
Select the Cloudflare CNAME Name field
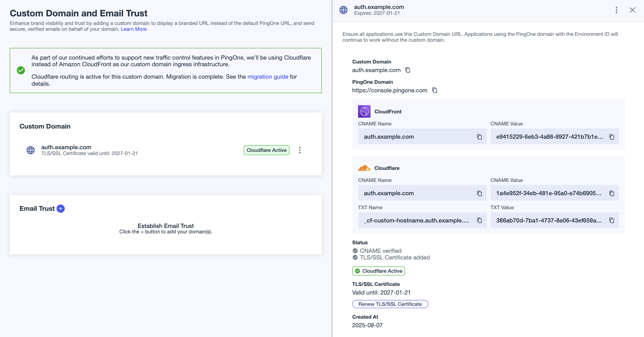click(x=422, y=193)
